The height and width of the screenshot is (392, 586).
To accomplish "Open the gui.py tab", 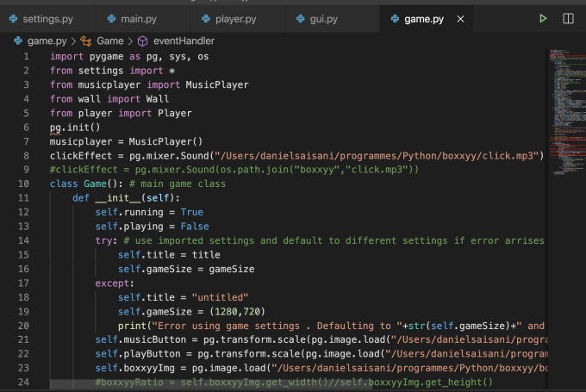I will point(324,19).
